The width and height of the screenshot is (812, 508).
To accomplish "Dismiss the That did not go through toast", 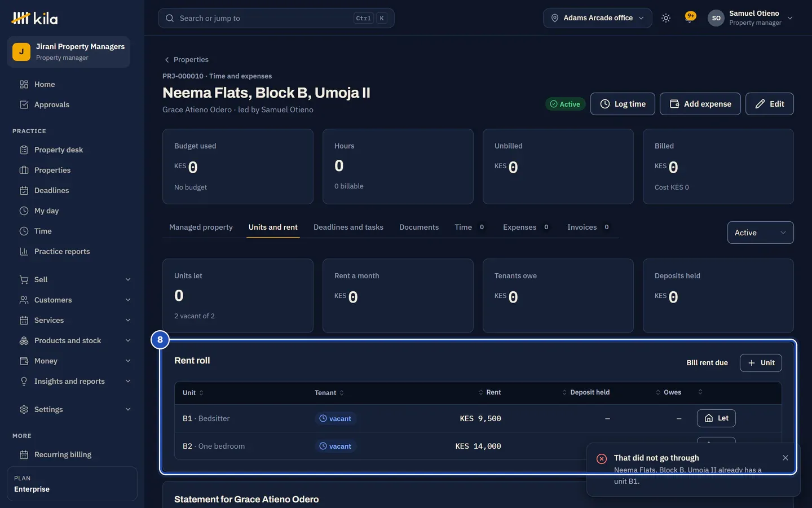I will pos(785,458).
